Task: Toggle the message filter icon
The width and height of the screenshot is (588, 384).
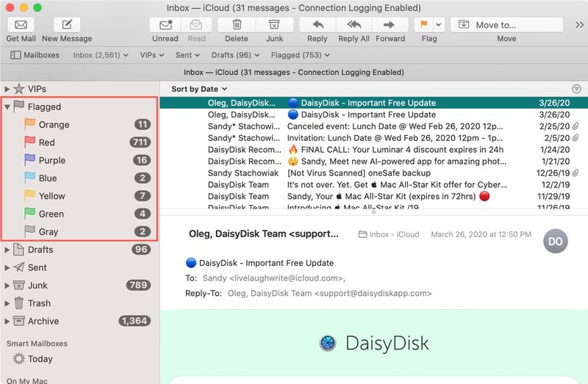Action: (x=576, y=89)
